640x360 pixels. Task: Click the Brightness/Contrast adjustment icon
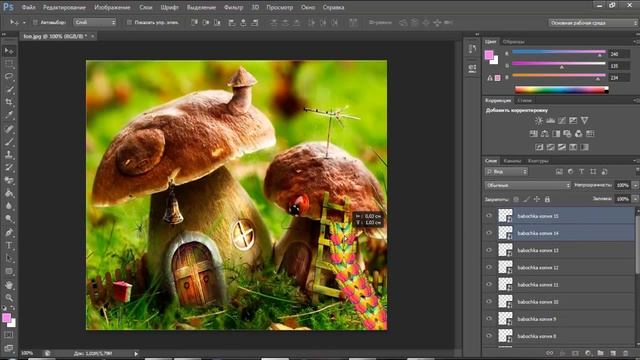[539, 120]
